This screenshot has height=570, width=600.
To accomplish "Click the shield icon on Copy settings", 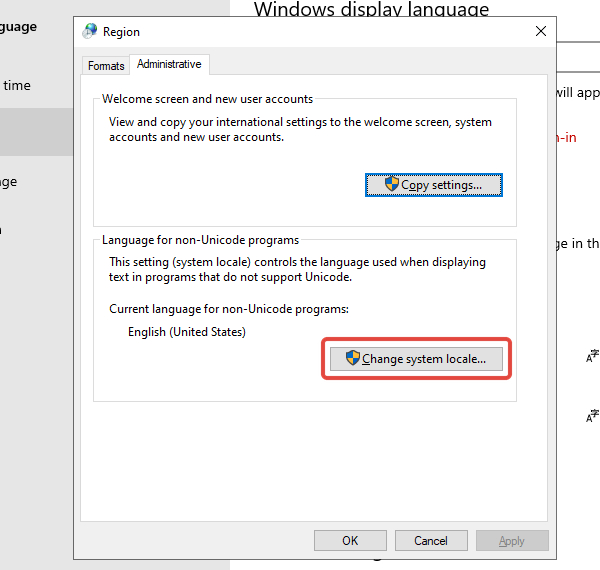I will click(x=391, y=184).
